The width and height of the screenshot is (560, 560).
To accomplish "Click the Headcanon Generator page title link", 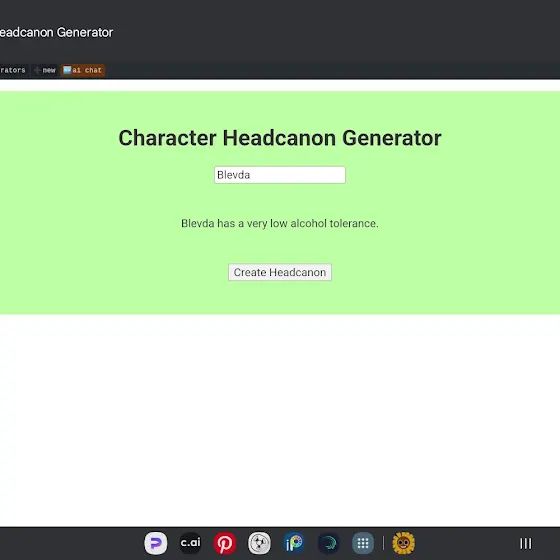I will 56,32.
